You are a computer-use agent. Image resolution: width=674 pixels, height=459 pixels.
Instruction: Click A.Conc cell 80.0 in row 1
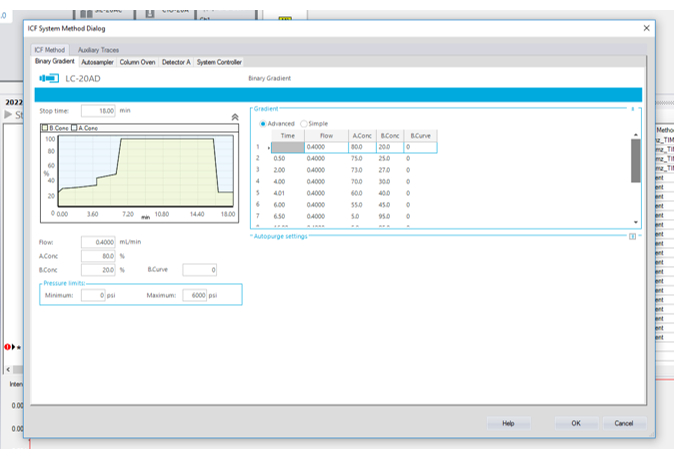[x=362, y=147]
